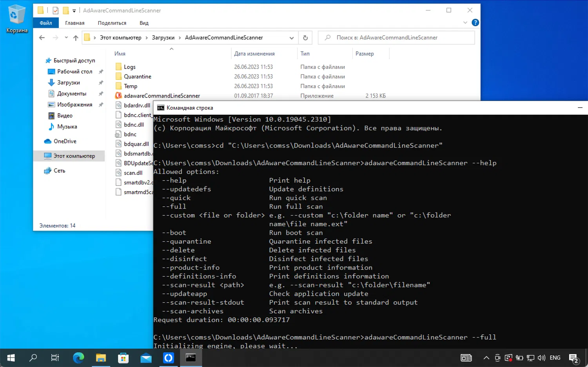
Task: Open the Файл tab in Explorer
Action: (46, 23)
